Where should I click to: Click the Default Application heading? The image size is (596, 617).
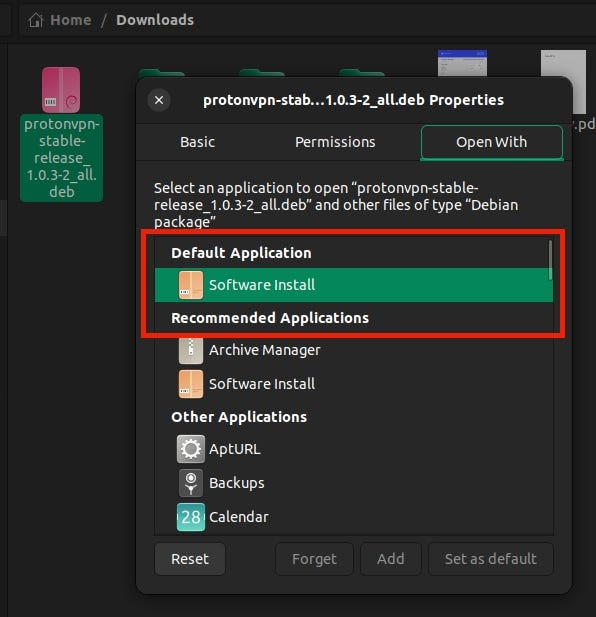point(241,253)
